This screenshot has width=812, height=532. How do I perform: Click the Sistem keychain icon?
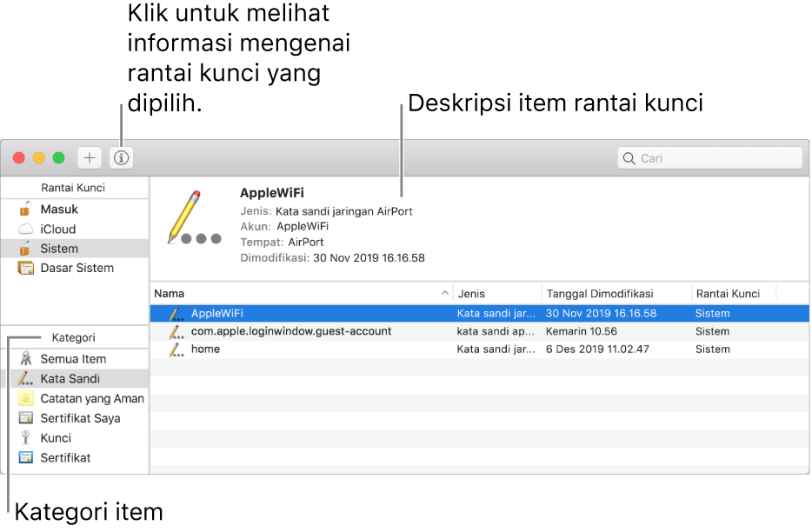pos(23,248)
